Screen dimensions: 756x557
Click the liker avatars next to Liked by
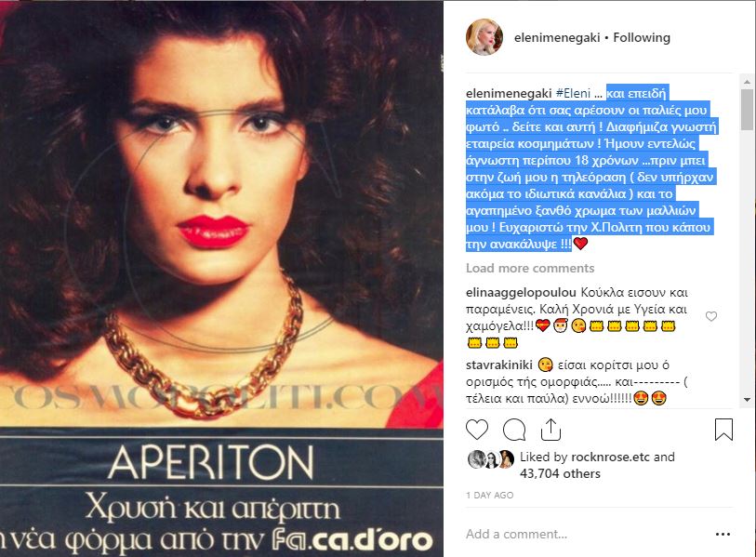click(x=491, y=459)
